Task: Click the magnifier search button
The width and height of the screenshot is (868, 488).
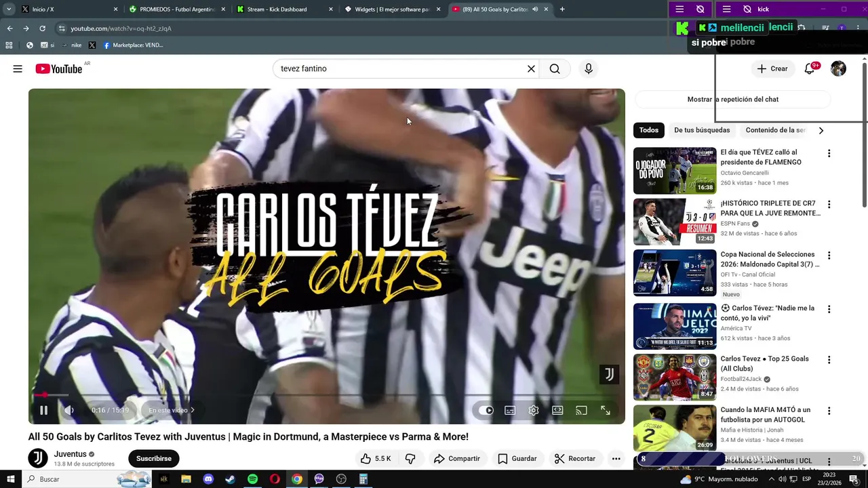Action: click(x=555, y=68)
